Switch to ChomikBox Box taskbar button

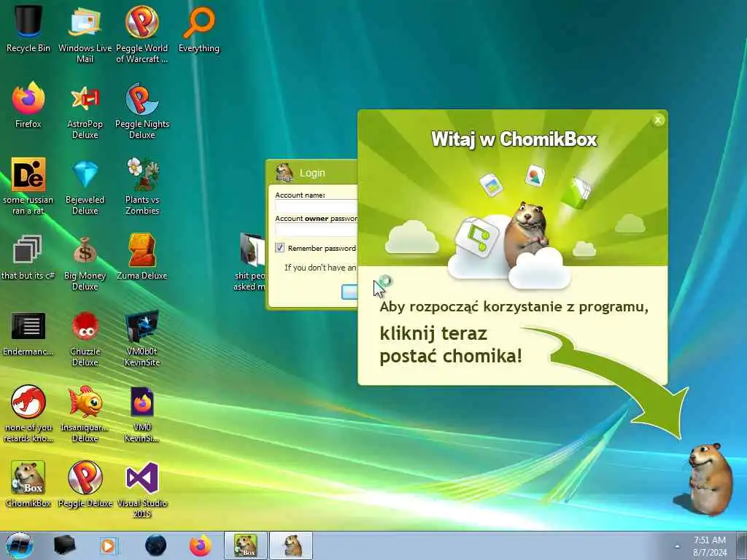click(246, 545)
